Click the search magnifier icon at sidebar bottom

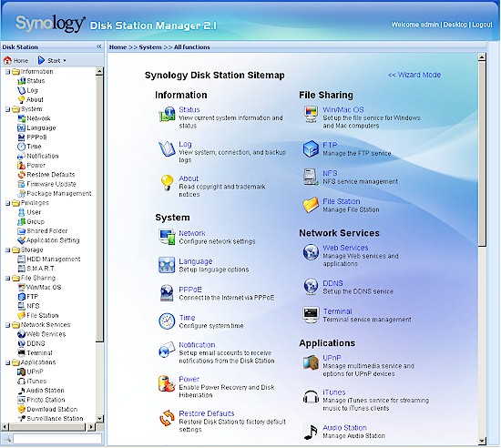coord(7,438)
